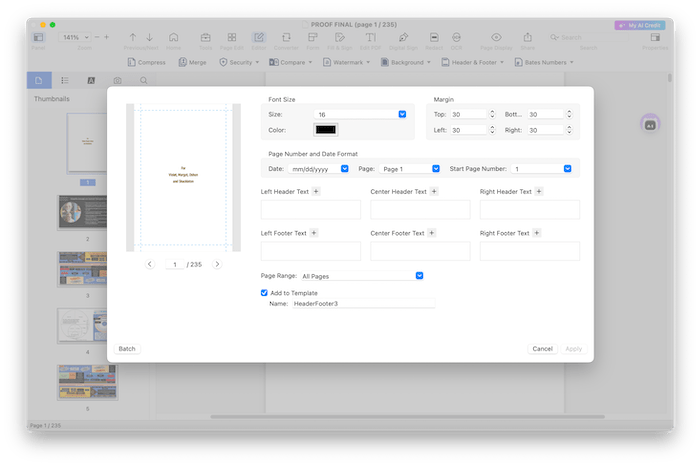Go to previous preview page arrow

(150, 264)
